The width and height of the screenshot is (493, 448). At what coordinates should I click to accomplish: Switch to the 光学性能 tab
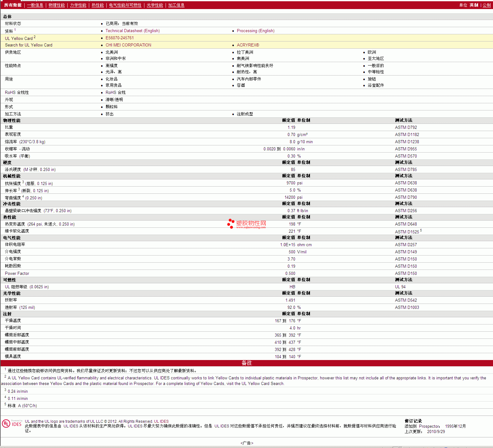155,5
